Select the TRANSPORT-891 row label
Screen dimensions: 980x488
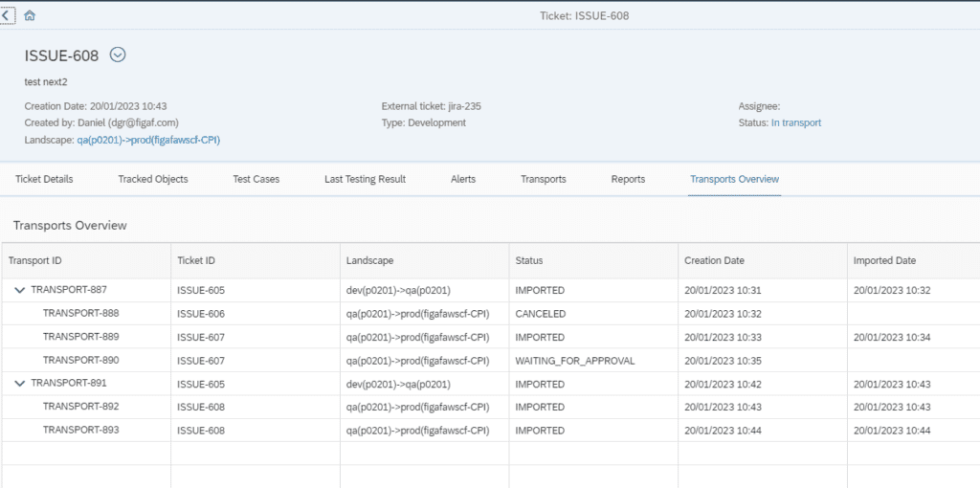[69, 383]
